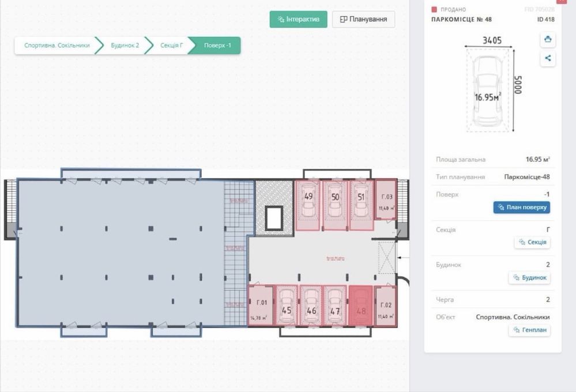The image size is (576, 392).
Task: Click the print icon in the details panel
Action: tap(548, 40)
